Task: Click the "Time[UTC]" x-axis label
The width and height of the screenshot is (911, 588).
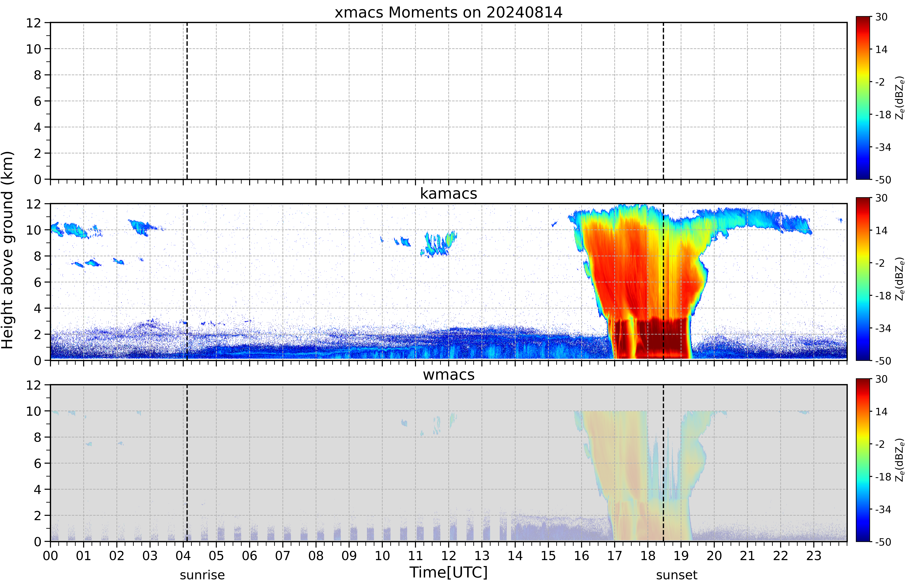Action: click(x=448, y=572)
